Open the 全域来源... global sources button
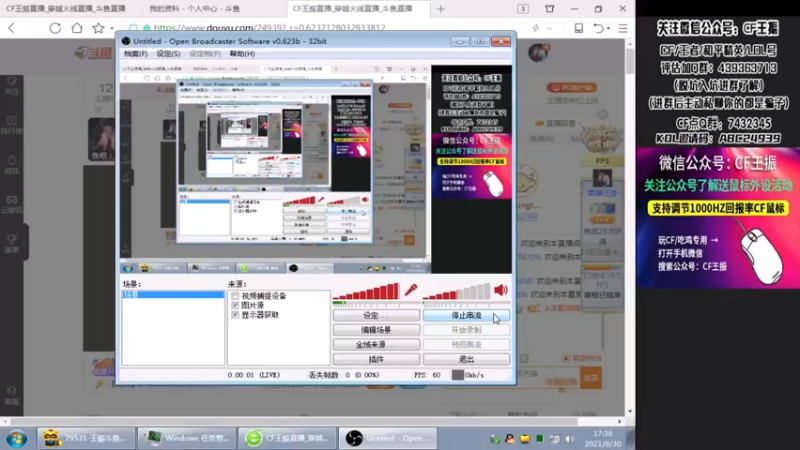 click(x=376, y=345)
